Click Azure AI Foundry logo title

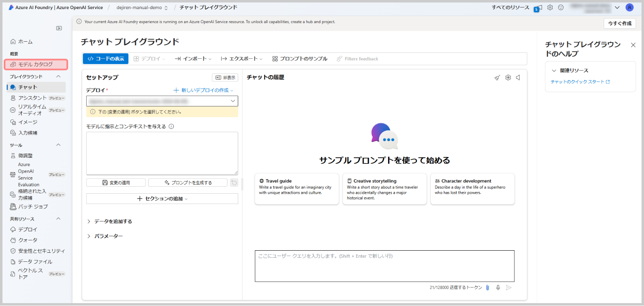56,7
